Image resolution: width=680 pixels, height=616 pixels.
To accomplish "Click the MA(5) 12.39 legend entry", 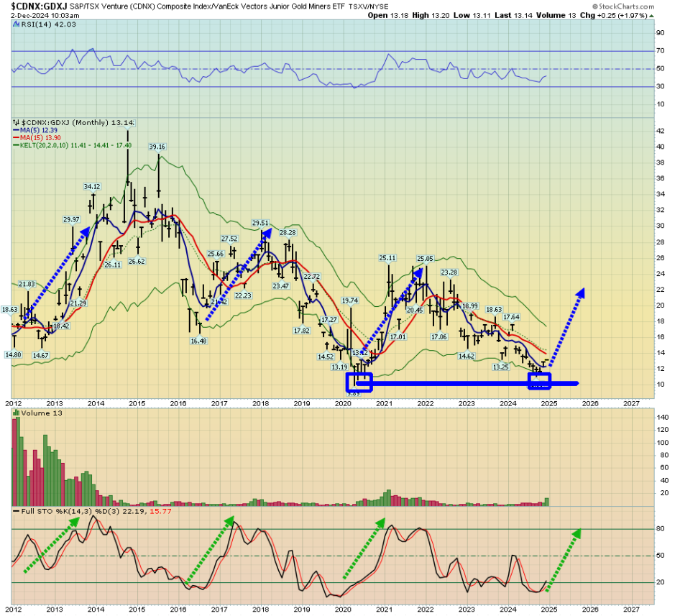I will tap(35, 130).
